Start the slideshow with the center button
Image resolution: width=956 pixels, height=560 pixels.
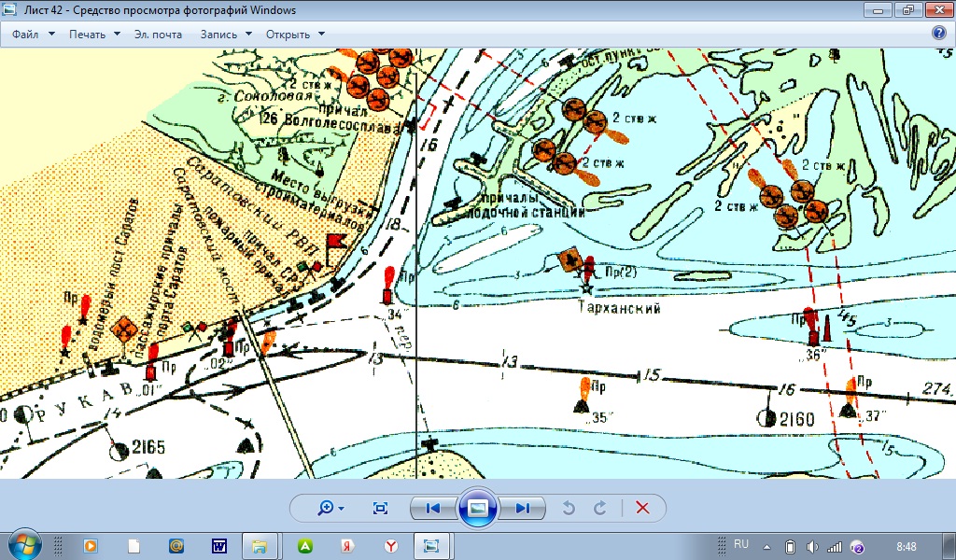[477, 508]
